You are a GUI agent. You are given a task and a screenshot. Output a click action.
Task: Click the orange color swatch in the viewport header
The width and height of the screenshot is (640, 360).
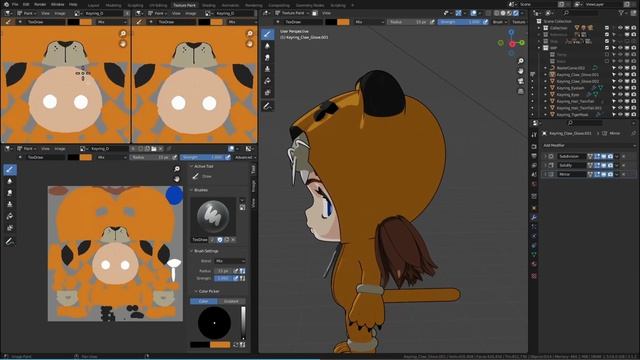coord(344,22)
